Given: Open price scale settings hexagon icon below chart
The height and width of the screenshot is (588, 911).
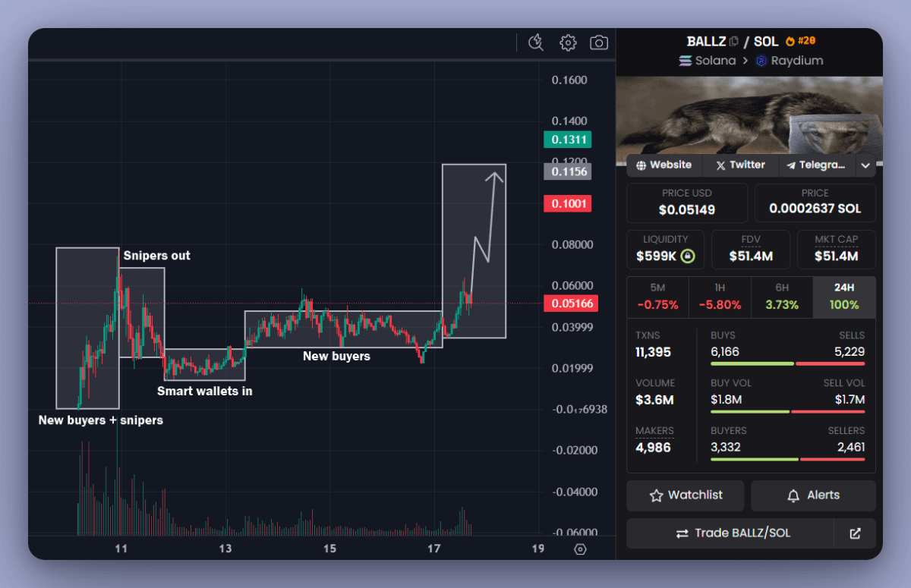Looking at the screenshot, I should pyautogui.click(x=580, y=549).
